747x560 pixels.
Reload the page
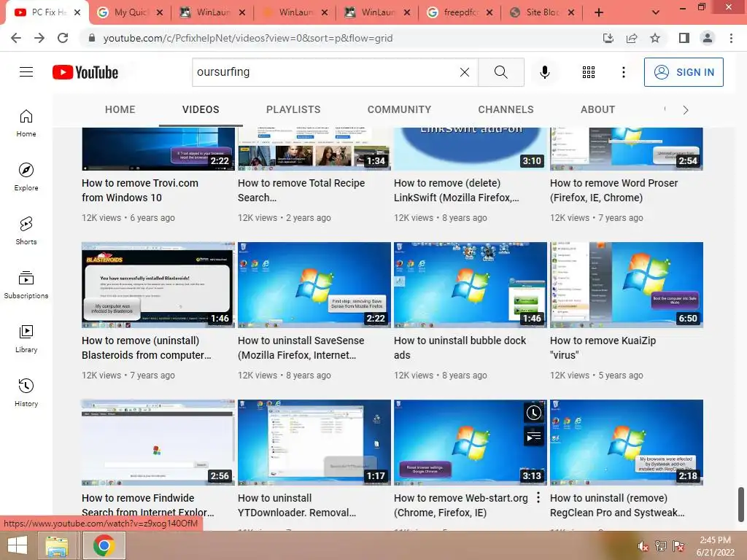[x=63, y=38]
